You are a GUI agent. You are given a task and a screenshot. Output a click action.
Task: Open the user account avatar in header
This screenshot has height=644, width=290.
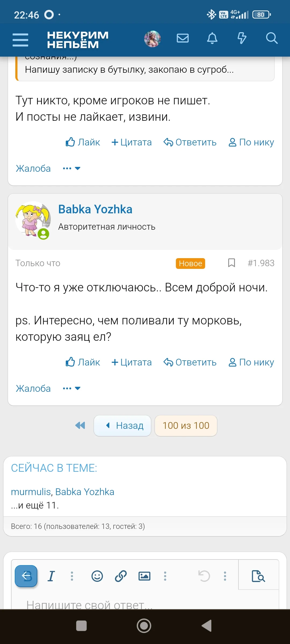pyautogui.click(x=153, y=39)
